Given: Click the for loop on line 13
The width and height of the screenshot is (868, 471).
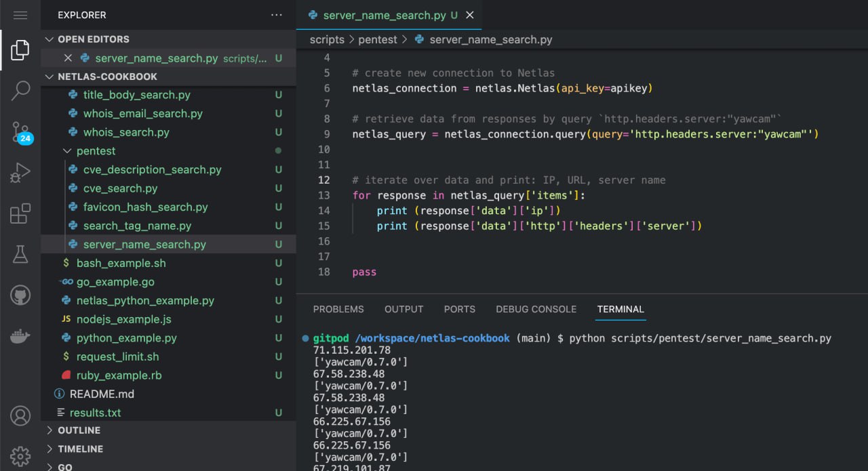Looking at the screenshot, I should pyautogui.click(x=468, y=195).
